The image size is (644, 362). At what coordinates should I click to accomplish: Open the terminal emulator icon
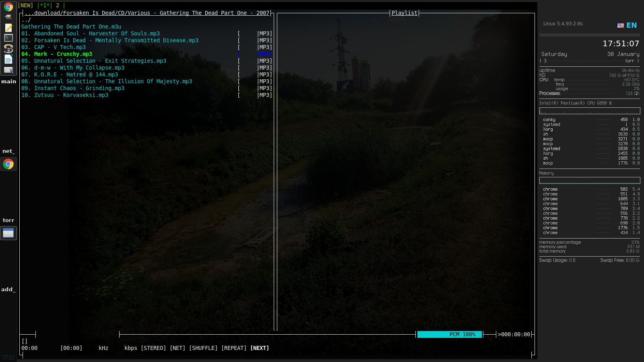[x=8, y=38]
